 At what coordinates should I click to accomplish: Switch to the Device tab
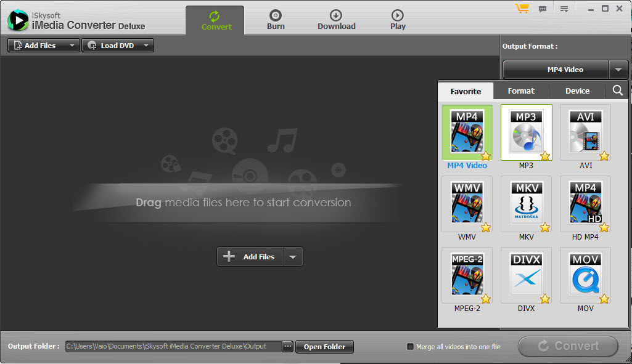click(x=577, y=91)
